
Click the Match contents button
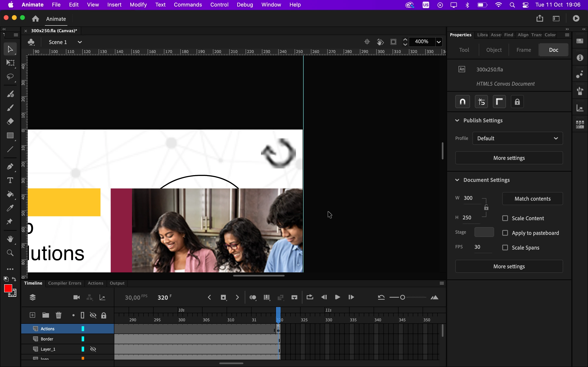tap(532, 199)
